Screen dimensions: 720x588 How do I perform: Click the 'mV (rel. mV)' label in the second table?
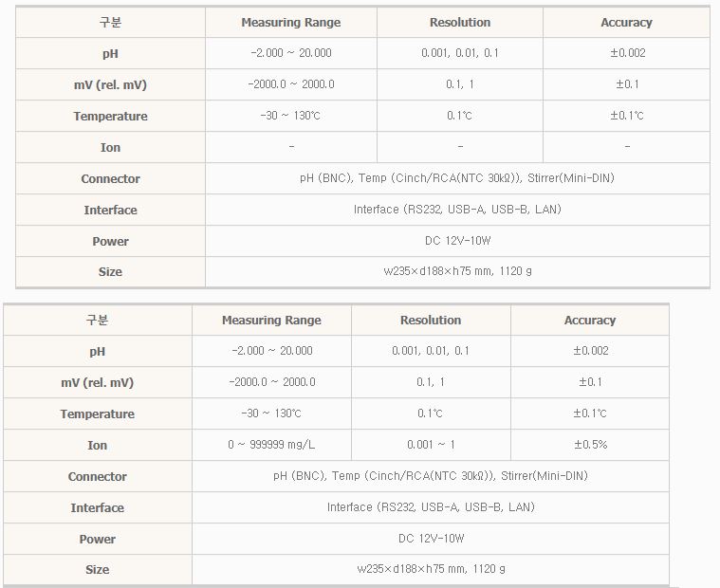point(98,382)
